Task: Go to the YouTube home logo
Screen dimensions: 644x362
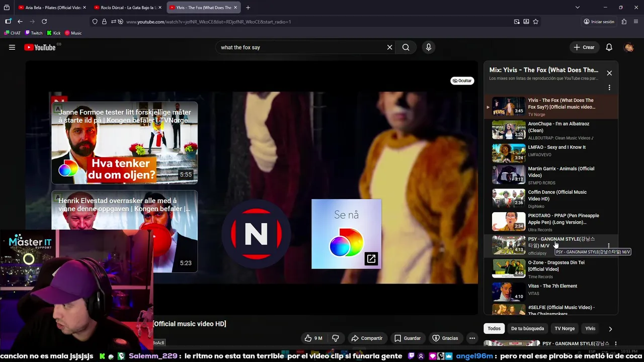Action: coord(40,47)
